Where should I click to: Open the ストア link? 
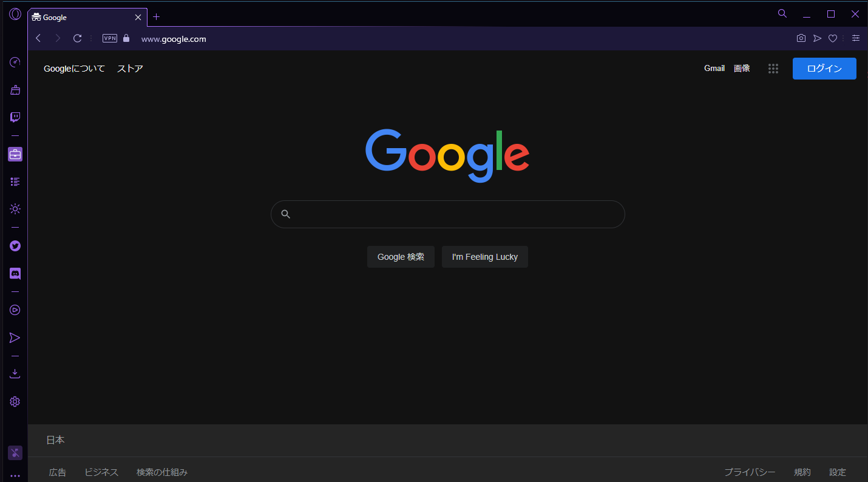coord(130,69)
